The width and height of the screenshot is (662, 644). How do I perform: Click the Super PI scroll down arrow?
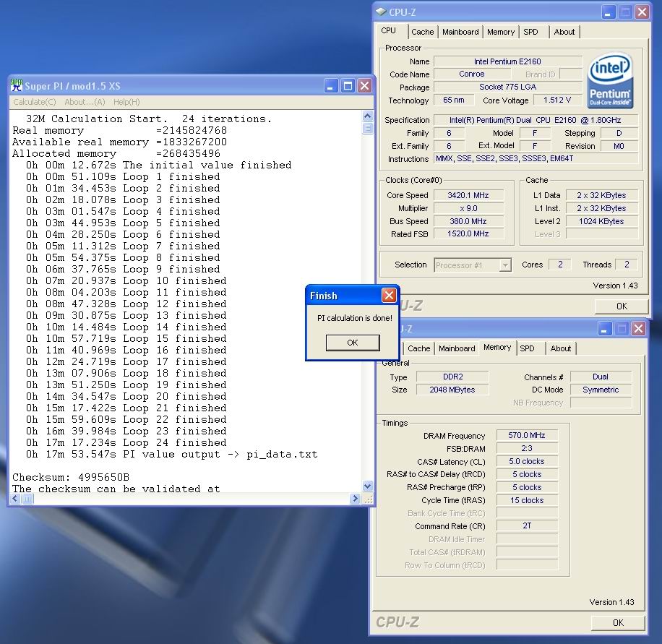tap(368, 486)
